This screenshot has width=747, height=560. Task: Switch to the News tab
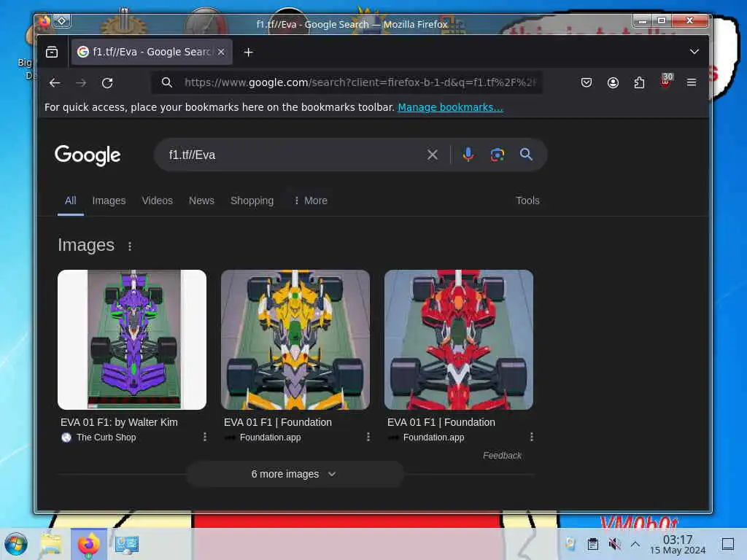[x=201, y=201]
